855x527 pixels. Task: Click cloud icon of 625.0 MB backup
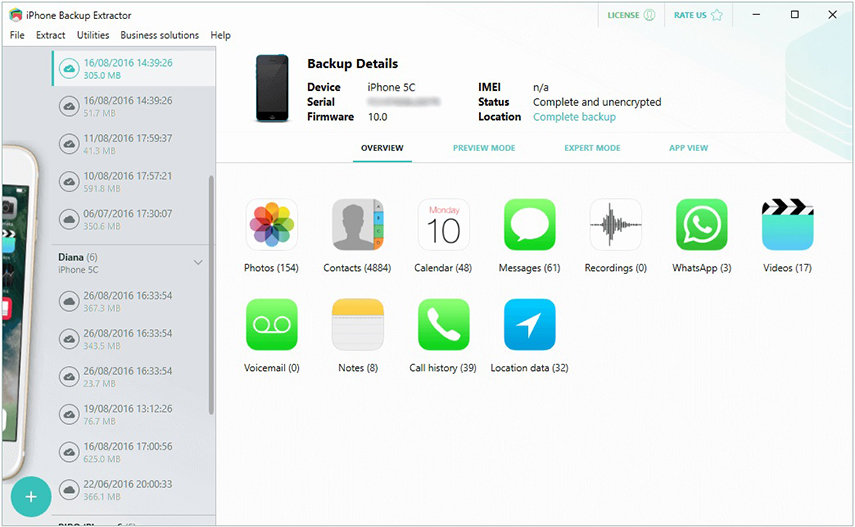[x=69, y=452]
